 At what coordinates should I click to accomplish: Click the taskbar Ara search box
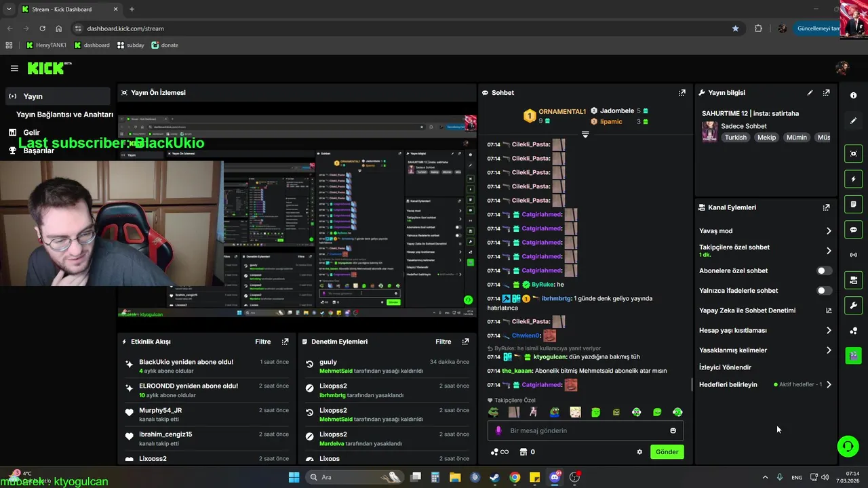pos(355,477)
